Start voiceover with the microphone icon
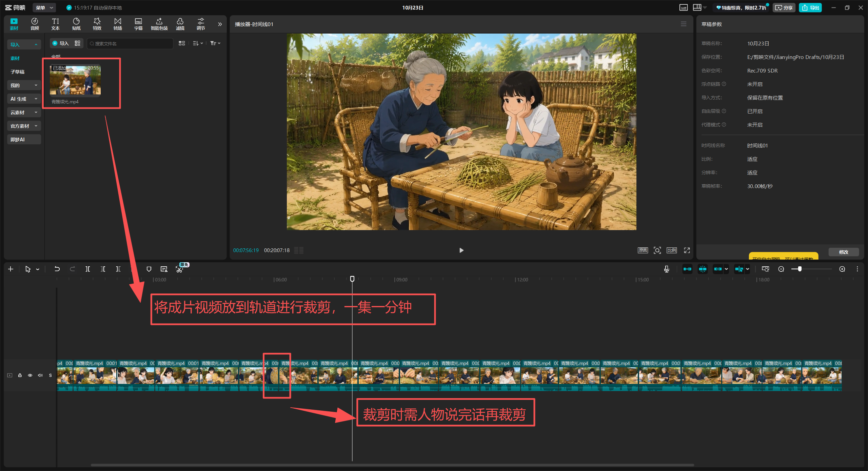868x471 pixels. pyautogui.click(x=667, y=269)
